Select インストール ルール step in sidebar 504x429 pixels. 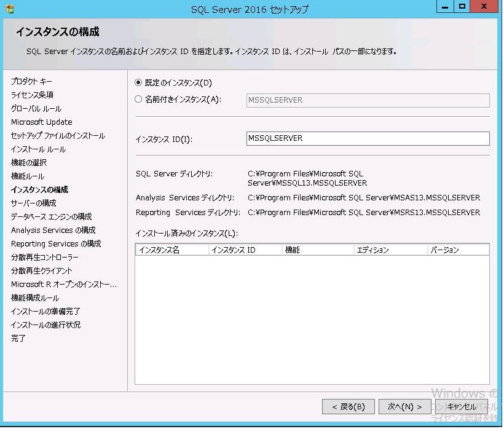click(x=38, y=149)
